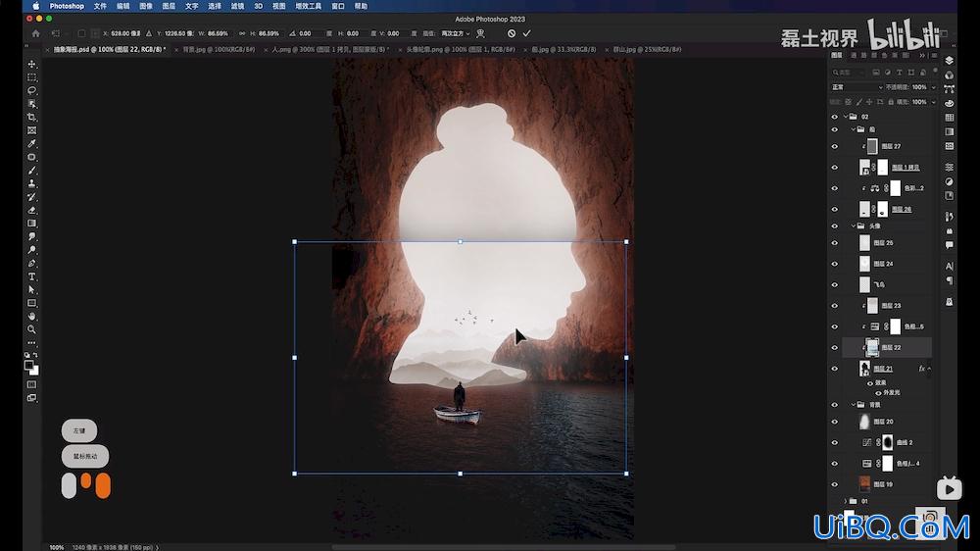Open the 滤镜 menu
980x551 pixels.
point(237,6)
